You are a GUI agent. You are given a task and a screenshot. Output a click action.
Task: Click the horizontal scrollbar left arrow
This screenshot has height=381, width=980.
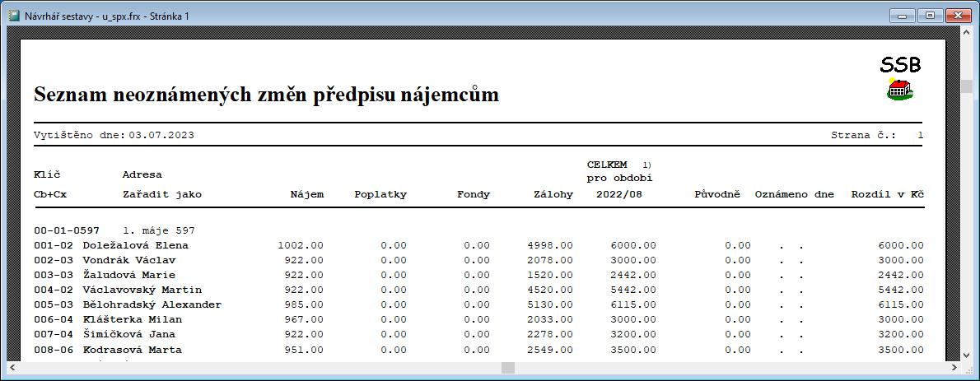[13, 368]
